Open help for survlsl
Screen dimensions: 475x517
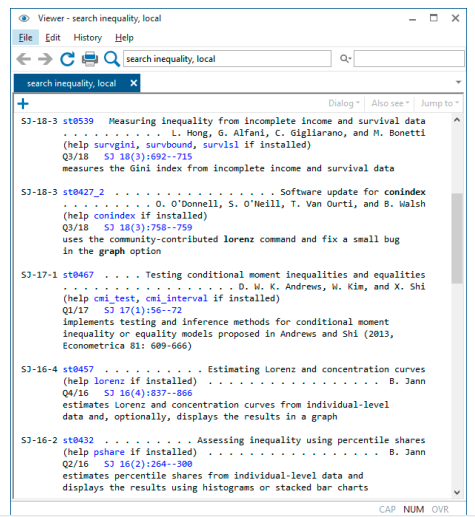coord(221,145)
